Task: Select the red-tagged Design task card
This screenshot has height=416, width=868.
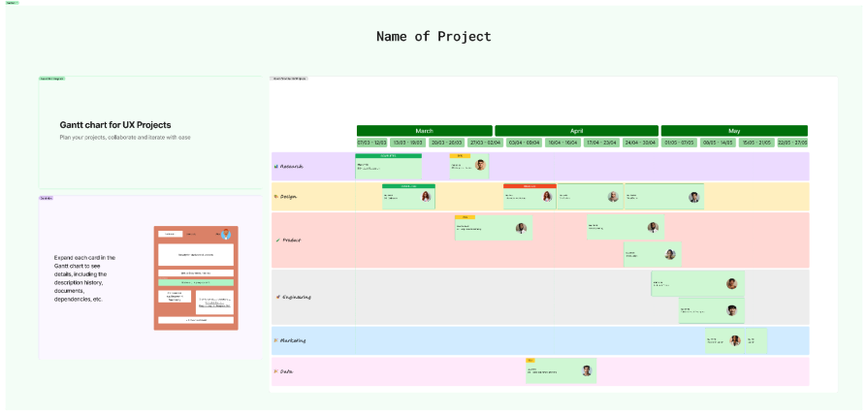Action: pyautogui.click(x=529, y=197)
